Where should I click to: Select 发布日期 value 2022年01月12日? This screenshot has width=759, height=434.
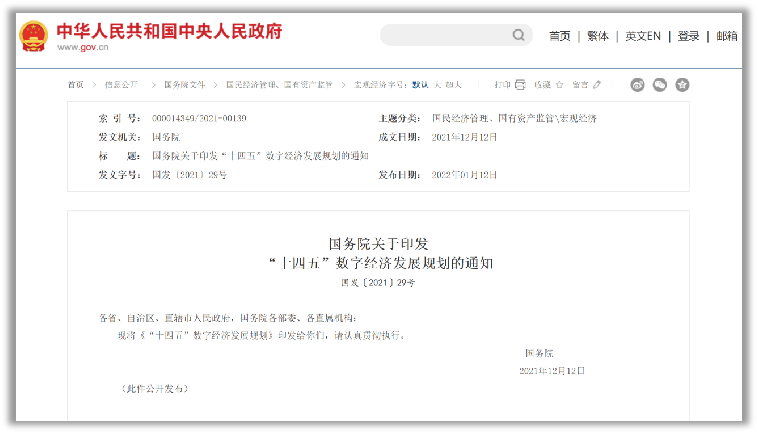tap(464, 175)
